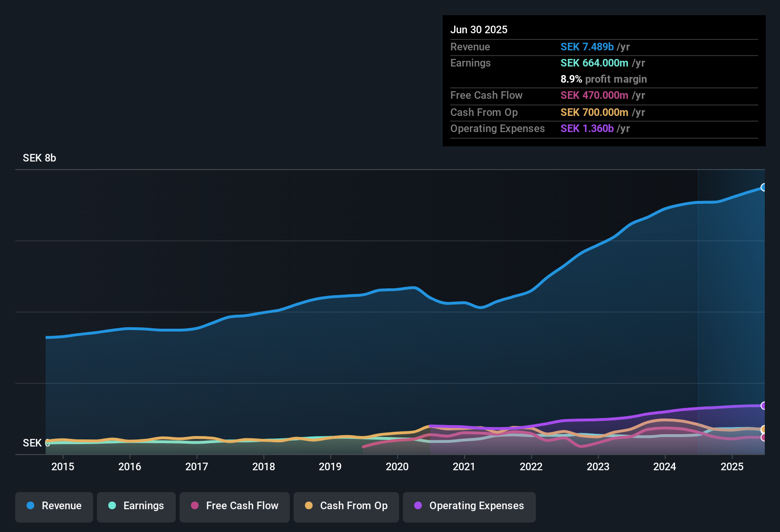Select the Free Cash Flow legend label

pyautogui.click(x=242, y=506)
